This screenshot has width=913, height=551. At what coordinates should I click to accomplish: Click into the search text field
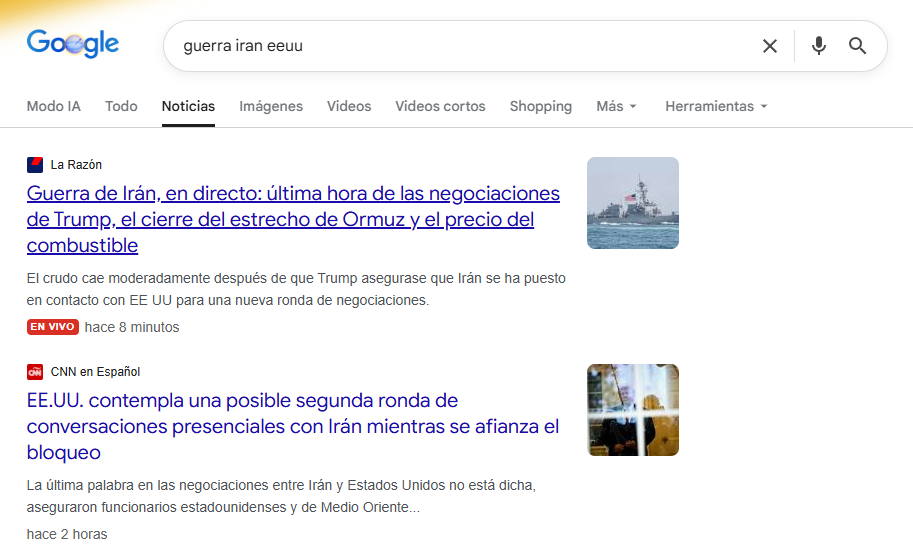tap(460, 46)
